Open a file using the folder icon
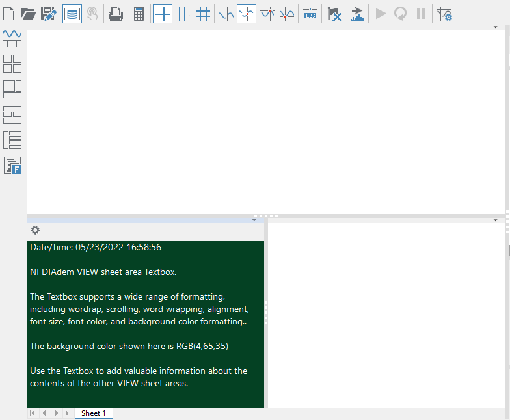 (28, 13)
